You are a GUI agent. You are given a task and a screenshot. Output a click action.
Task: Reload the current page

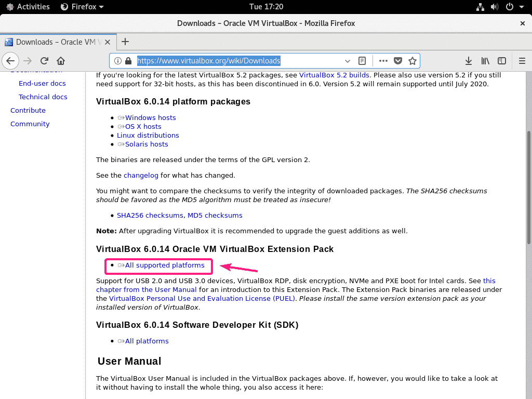click(45, 61)
